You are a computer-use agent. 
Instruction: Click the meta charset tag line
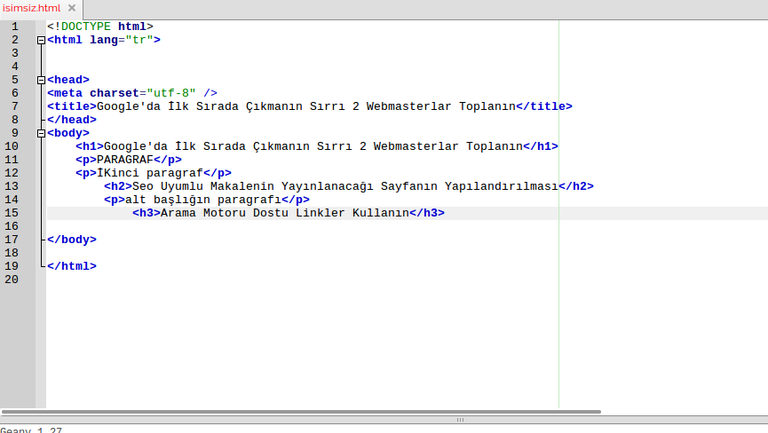point(132,93)
